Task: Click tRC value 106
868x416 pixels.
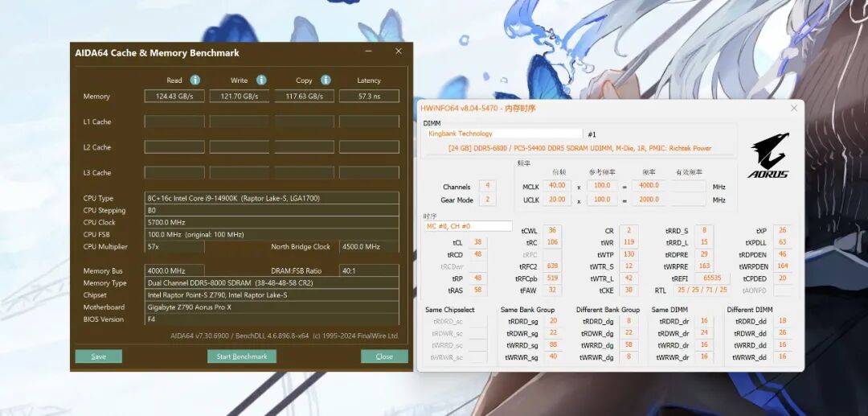Action: [552, 242]
